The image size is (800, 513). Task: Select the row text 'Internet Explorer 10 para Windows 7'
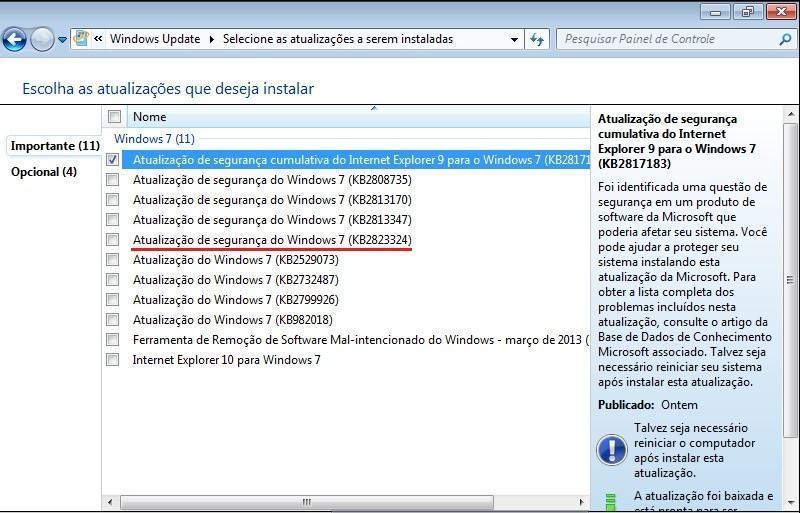click(227, 359)
